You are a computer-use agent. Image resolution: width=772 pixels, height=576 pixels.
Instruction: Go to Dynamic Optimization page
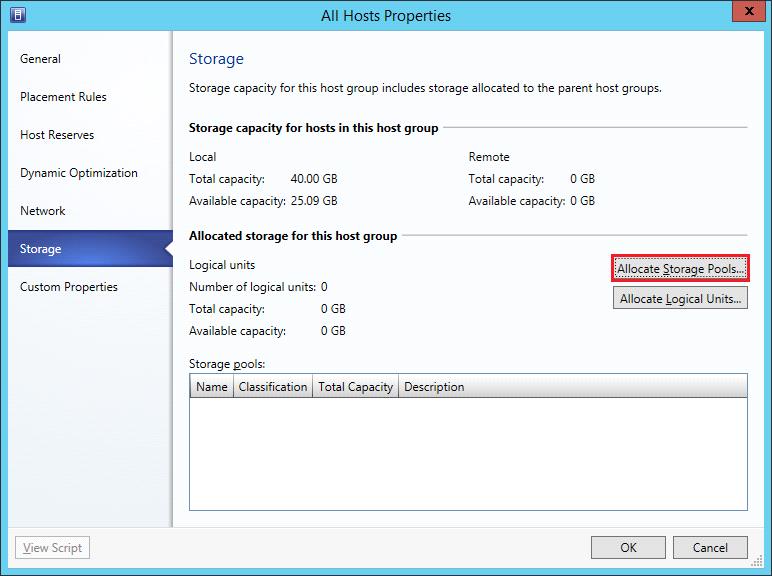79,173
